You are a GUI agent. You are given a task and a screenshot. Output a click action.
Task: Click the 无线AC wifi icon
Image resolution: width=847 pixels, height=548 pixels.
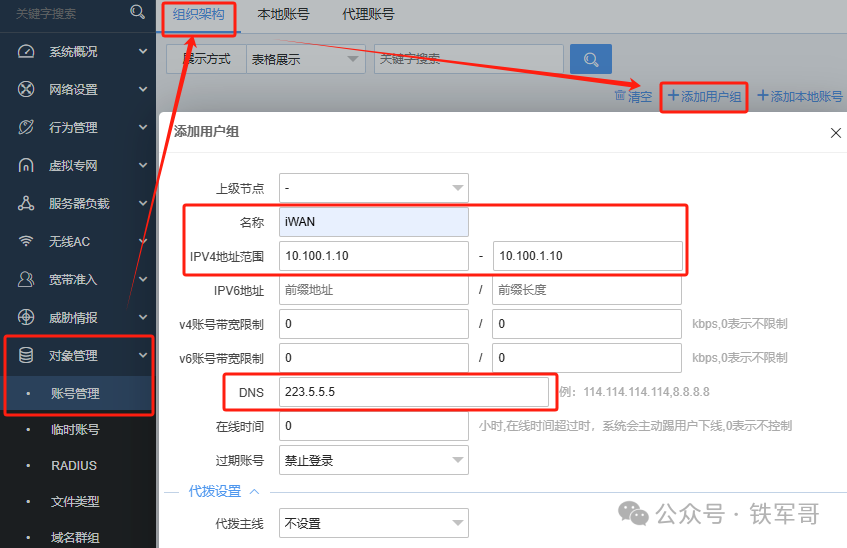point(26,241)
